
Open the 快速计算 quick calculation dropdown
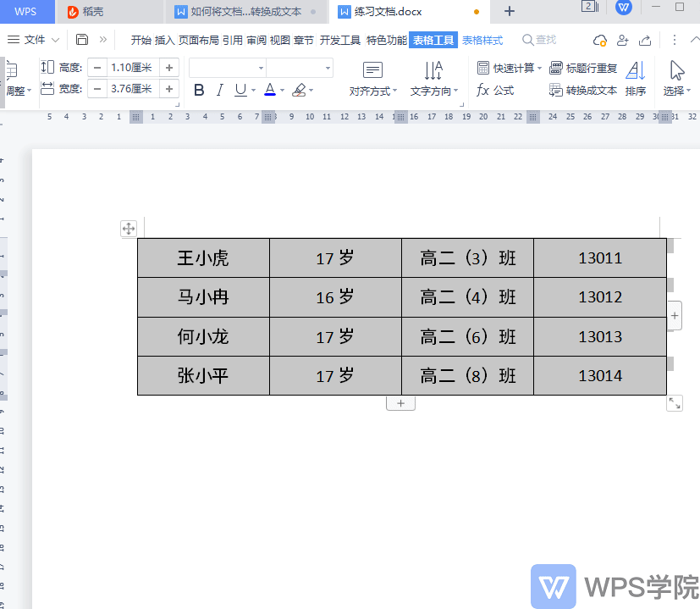coord(510,68)
